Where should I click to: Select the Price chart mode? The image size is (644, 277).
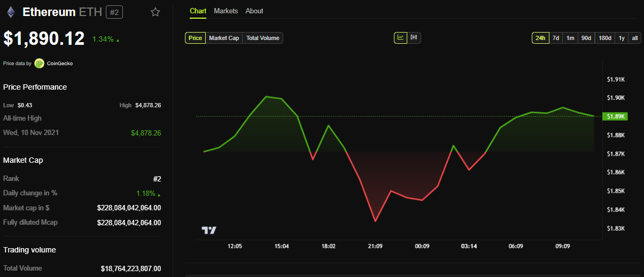[195, 38]
